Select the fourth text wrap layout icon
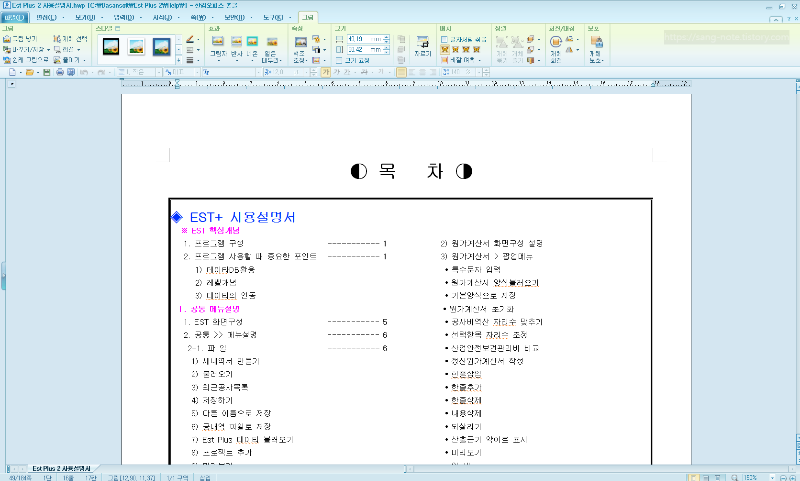The image size is (800, 481). 477,49
